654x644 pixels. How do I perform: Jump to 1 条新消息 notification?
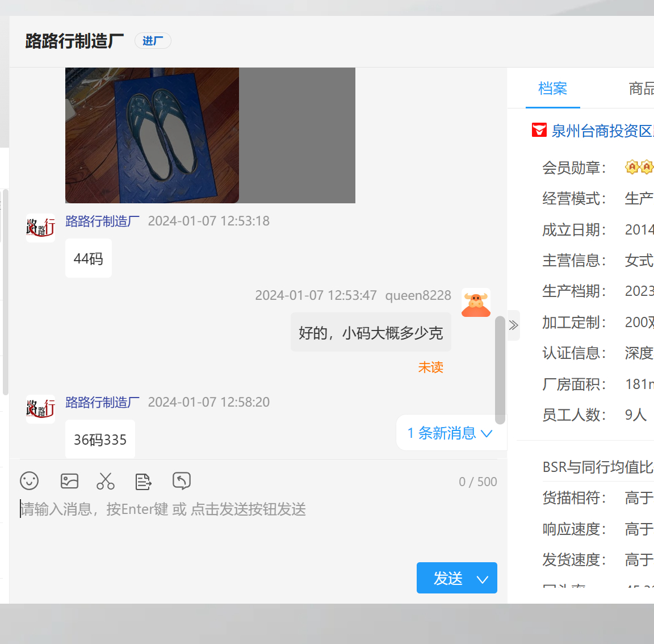coord(450,433)
